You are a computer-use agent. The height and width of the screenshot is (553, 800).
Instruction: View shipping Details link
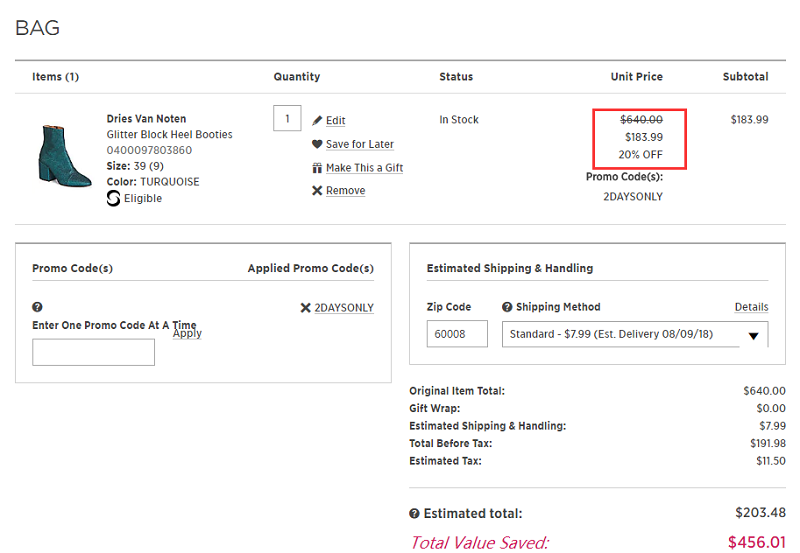point(751,307)
